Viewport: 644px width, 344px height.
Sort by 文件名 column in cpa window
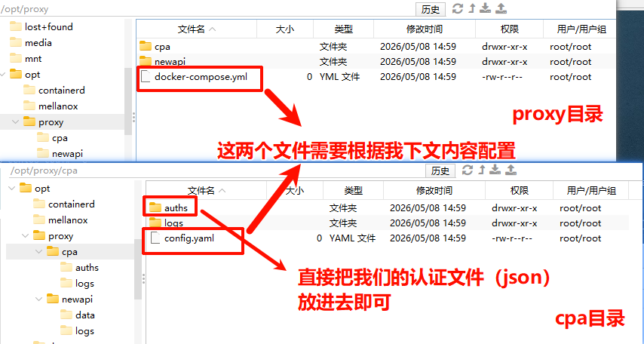tap(207, 191)
